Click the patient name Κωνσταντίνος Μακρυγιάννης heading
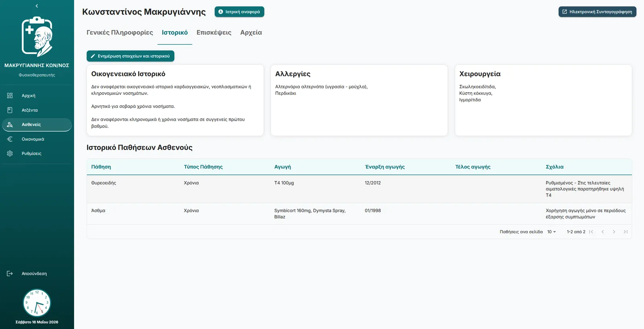Viewport: 644px width, 329px height. [144, 12]
